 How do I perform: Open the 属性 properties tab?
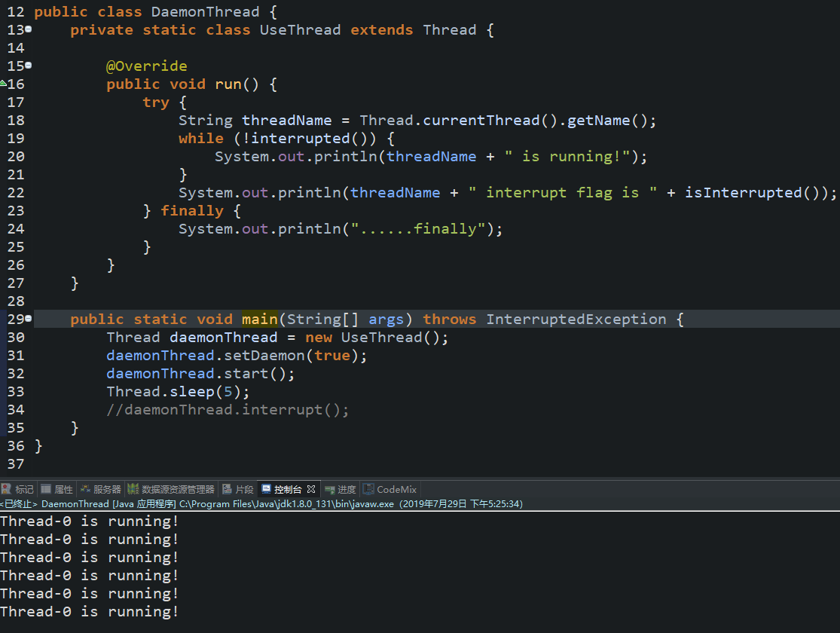[57, 489]
